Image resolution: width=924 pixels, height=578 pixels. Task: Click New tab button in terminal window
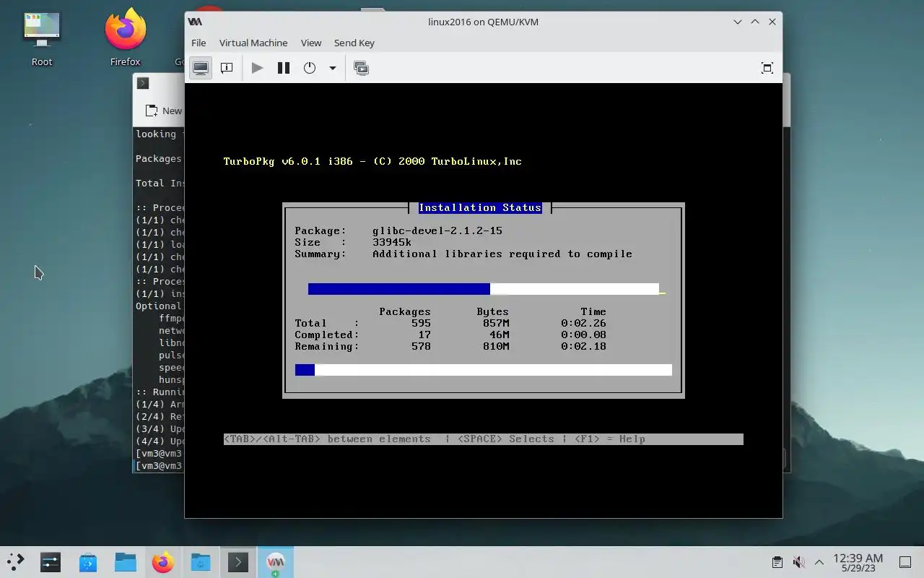[x=165, y=111]
